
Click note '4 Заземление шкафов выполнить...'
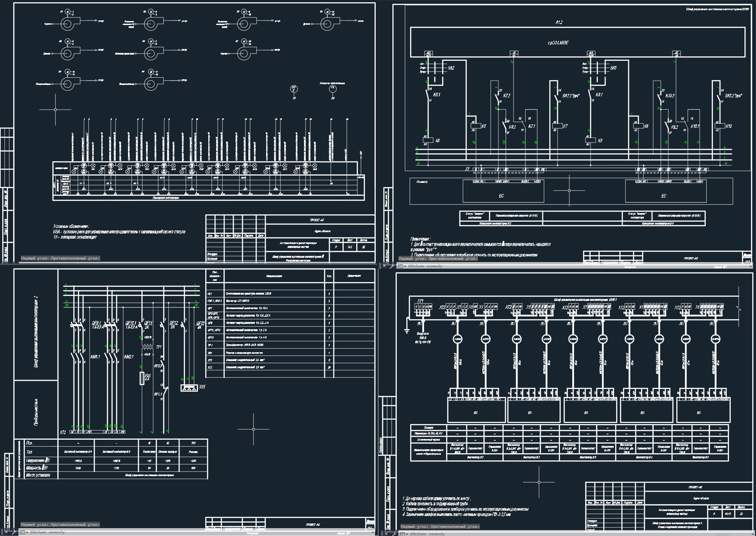[x=457, y=515]
